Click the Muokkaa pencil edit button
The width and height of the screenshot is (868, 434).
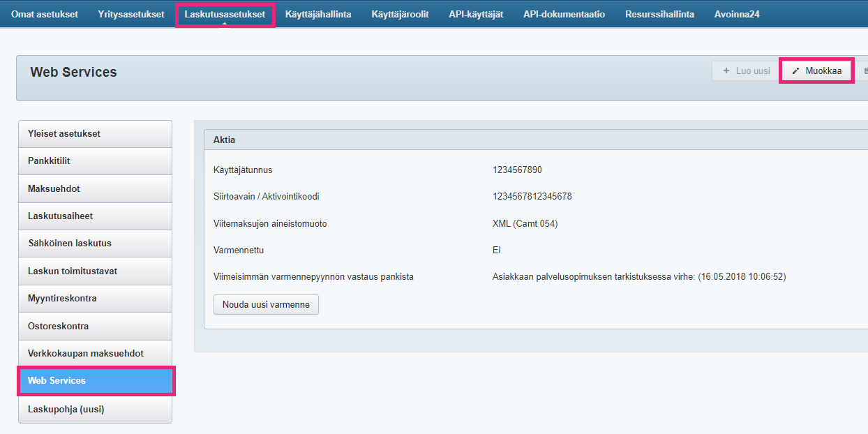click(816, 71)
